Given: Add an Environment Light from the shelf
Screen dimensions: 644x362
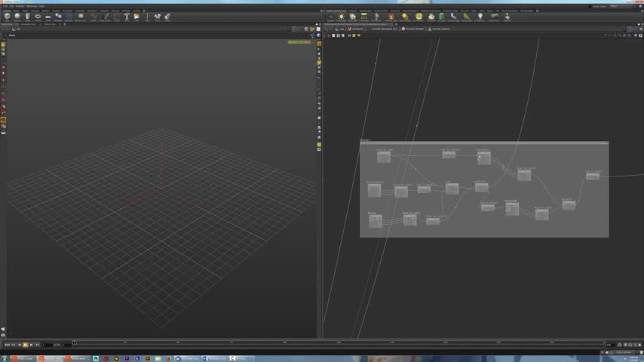Looking at the screenshot, I should coord(419,17).
